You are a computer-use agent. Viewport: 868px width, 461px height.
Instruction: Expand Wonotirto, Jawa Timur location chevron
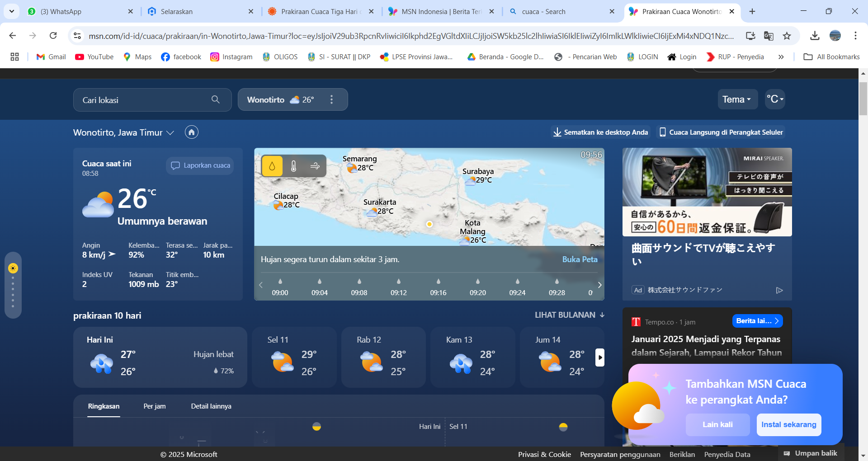click(170, 132)
